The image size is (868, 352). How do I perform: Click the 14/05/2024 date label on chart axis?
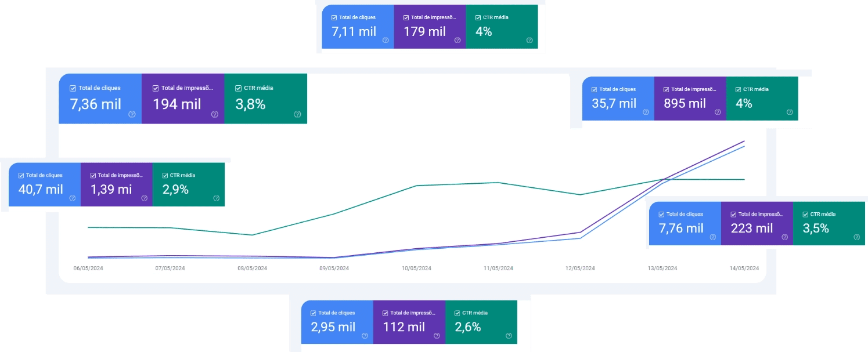pyautogui.click(x=744, y=268)
